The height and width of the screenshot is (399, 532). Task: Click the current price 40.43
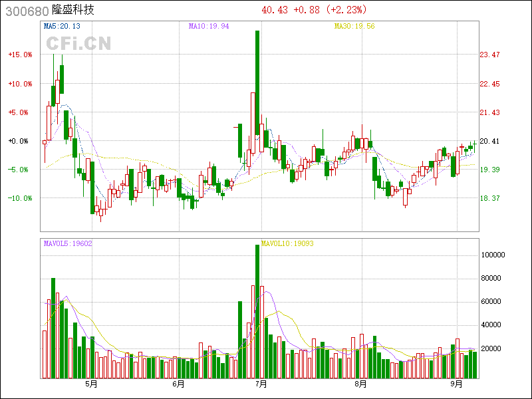click(275, 10)
